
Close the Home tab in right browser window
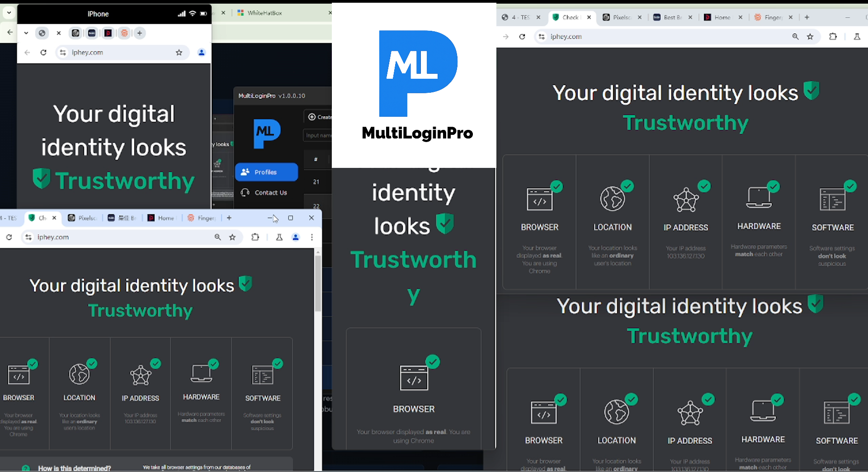[741, 17]
